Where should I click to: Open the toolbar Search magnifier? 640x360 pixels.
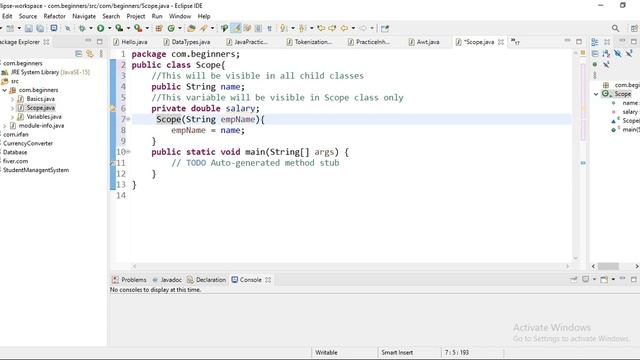coord(615,28)
